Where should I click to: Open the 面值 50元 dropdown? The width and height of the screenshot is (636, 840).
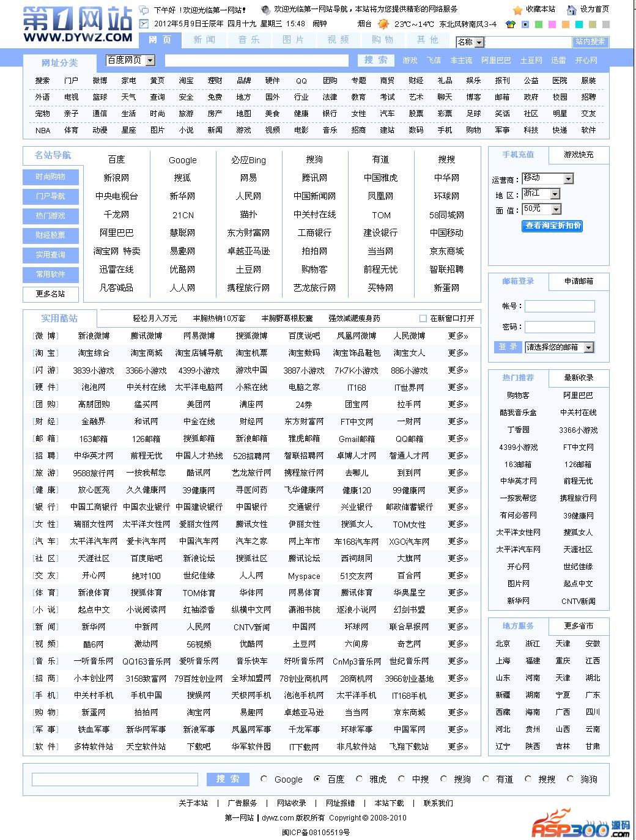point(541,209)
